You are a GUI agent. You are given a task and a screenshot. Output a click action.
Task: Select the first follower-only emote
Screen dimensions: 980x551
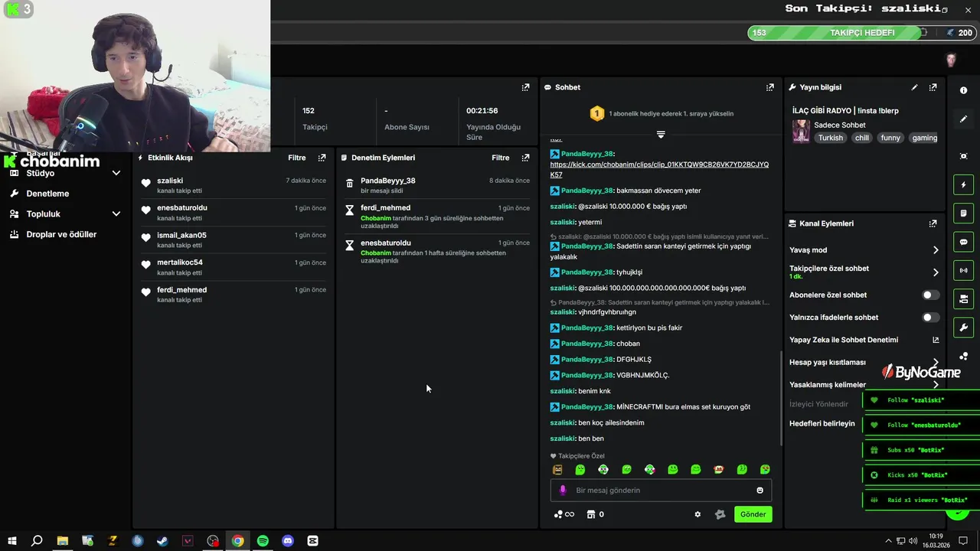557,470
